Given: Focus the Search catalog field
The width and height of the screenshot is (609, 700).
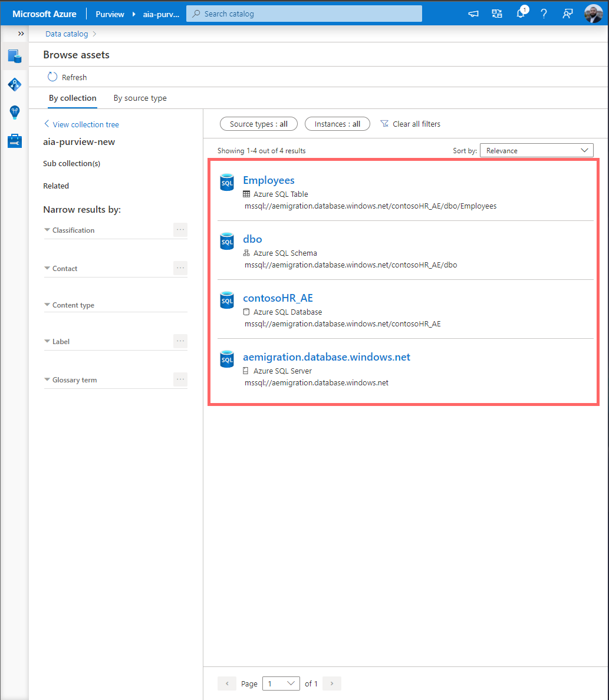Looking at the screenshot, I should [x=304, y=14].
